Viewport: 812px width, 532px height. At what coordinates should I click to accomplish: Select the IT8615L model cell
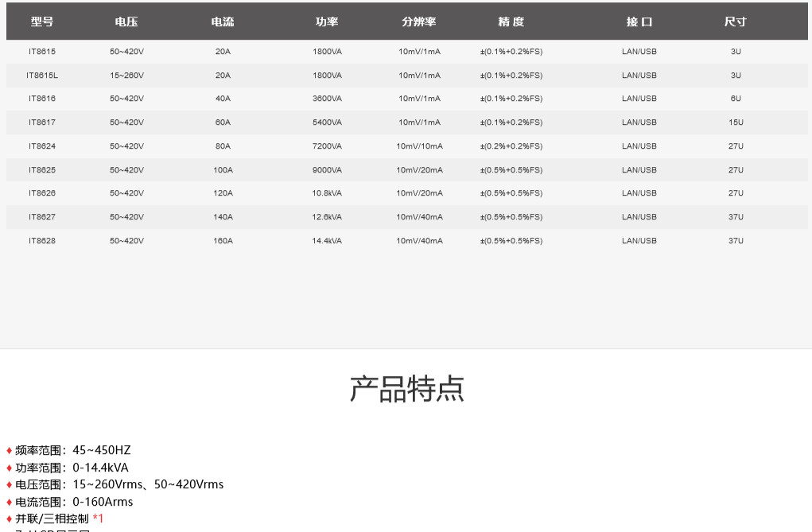(x=42, y=76)
